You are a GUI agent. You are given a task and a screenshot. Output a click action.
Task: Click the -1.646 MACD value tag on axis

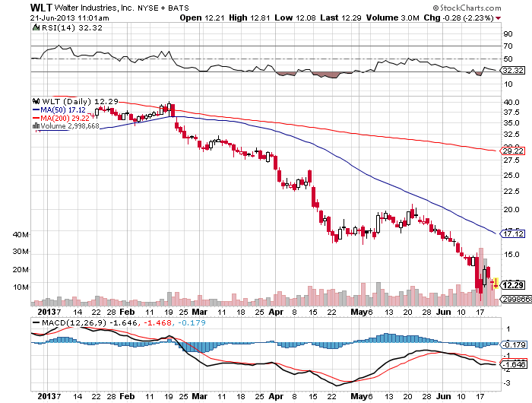tap(514, 365)
